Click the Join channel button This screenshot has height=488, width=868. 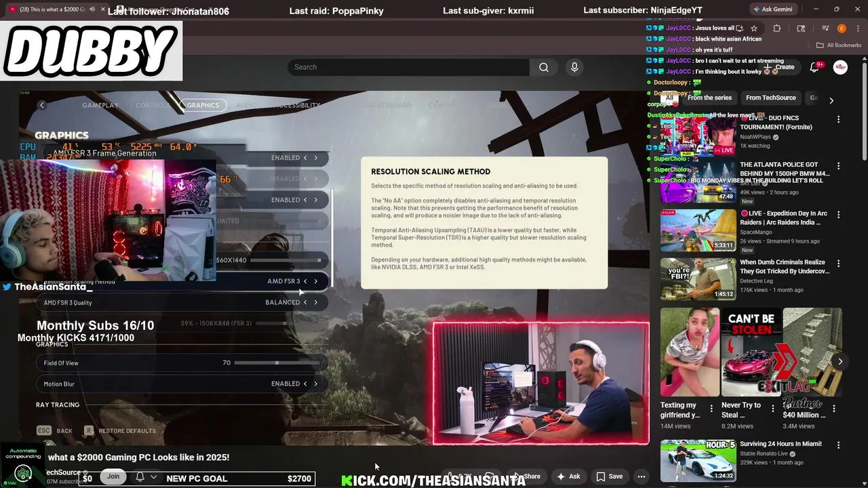coord(113,476)
